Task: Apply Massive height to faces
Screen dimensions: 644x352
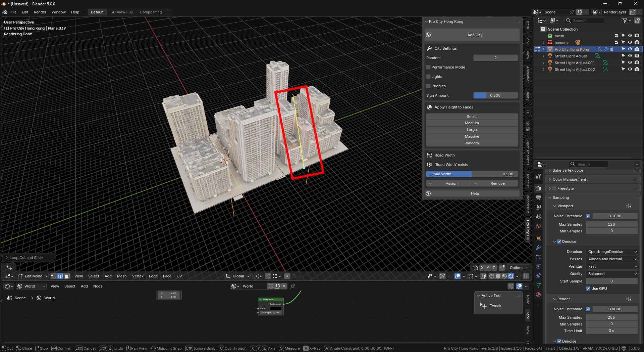Action: pyautogui.click(x=472, y=136)
